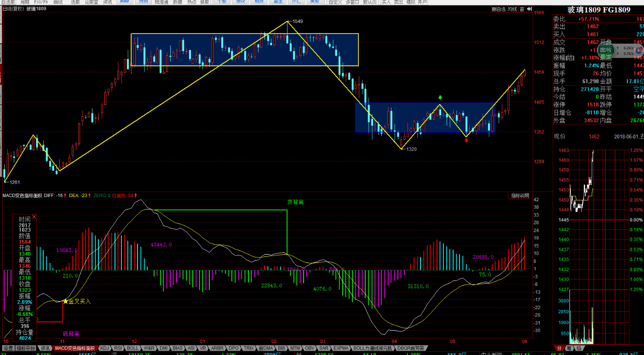Open the 新股 new stocks item
This screenshot has width=644, height=355.
click(205, 2)
